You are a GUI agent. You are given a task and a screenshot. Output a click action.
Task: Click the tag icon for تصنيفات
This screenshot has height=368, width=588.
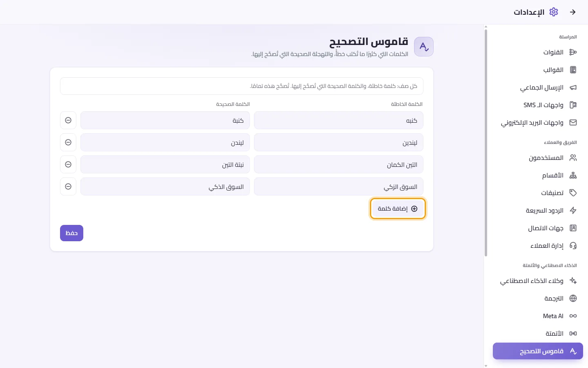[573, 193]
